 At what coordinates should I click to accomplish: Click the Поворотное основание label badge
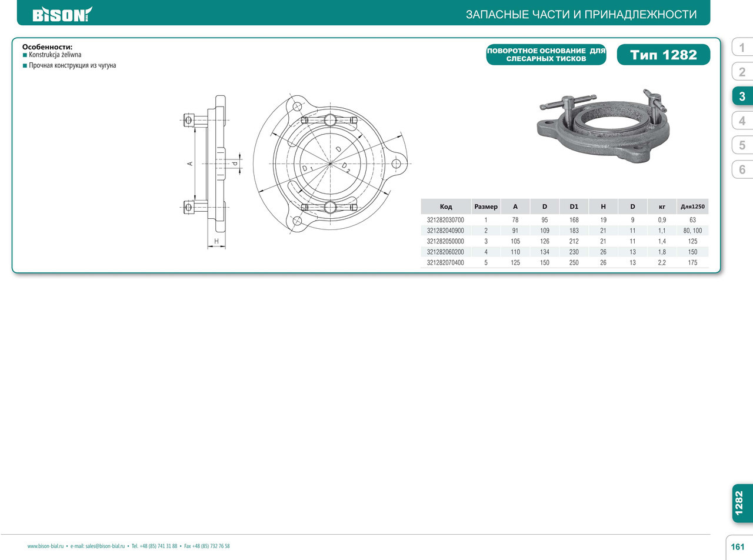coord(546,55)
